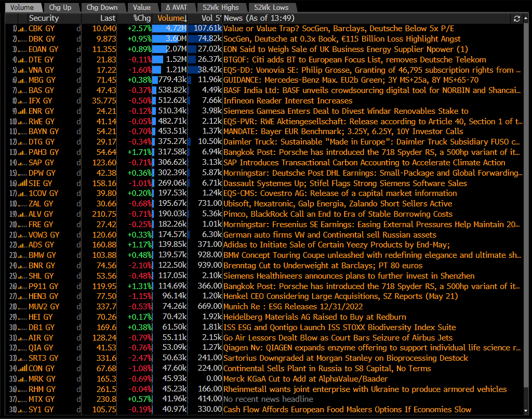Open Brenntag Cut to Underweight headline
Viewport: 532px width, 419px height.
tap(323, 266)
